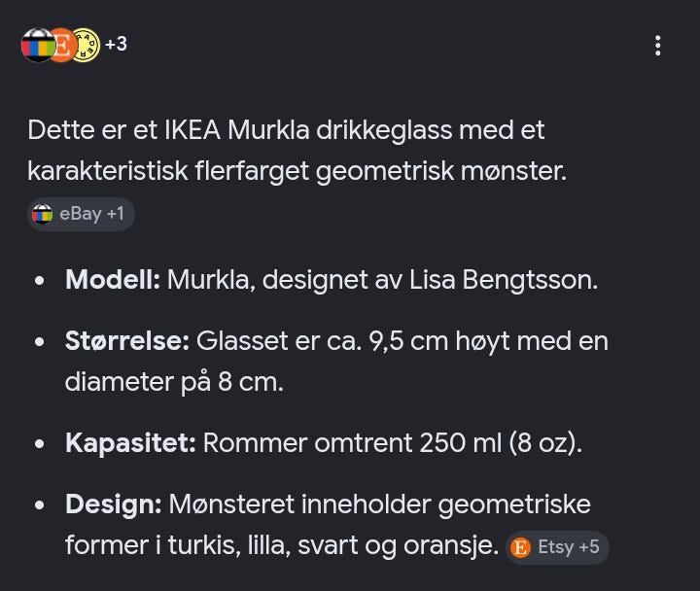Click the diameter på 8 cm line
Viewport: 700px width, 591px height.
click(x=174, y=383)
